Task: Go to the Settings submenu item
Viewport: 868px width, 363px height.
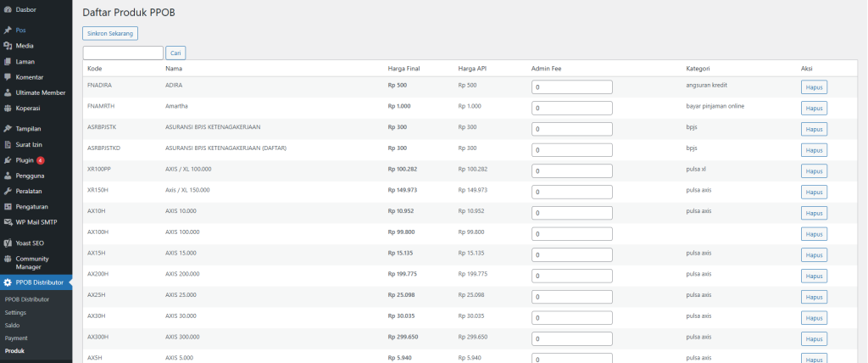Action: coord(15,312)
